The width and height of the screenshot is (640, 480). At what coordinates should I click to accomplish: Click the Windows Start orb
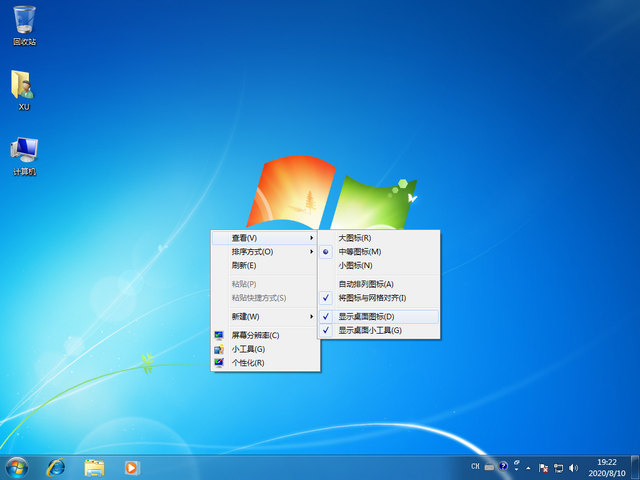point(17,467)
